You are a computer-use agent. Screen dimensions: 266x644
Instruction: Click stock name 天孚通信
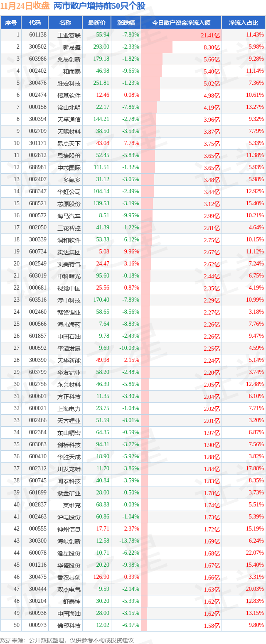69,119
